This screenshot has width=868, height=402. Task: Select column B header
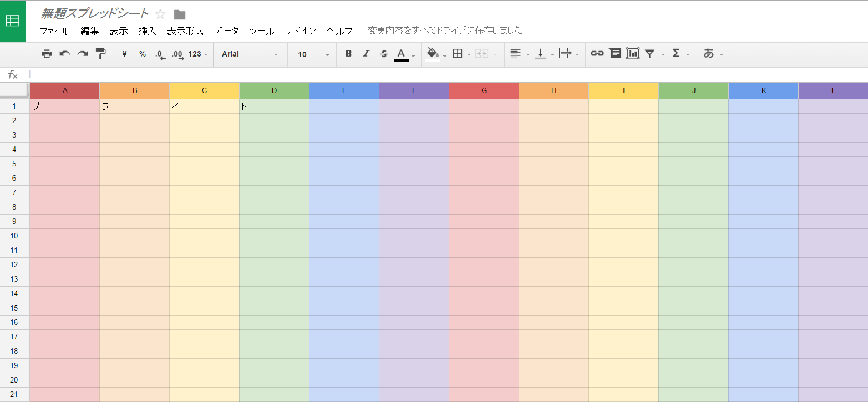(135, 90)
